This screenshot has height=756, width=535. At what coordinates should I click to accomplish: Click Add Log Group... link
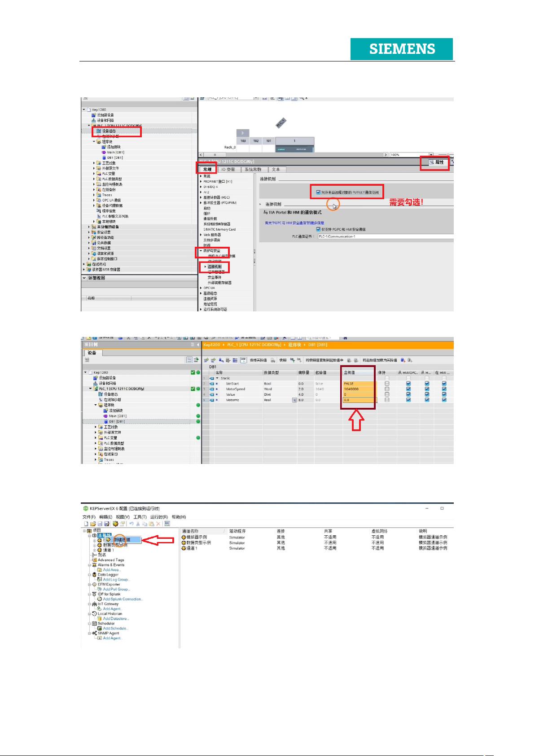coord(116,580)
